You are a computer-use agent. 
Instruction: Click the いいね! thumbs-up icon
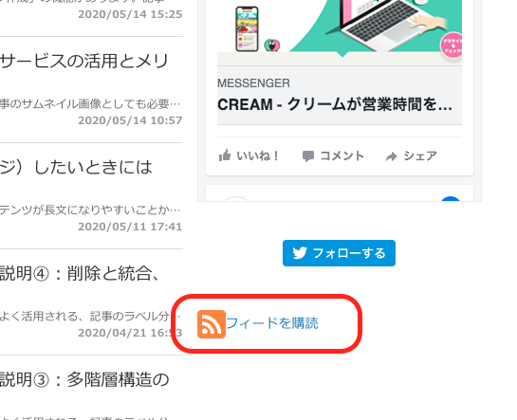point(225,155)
